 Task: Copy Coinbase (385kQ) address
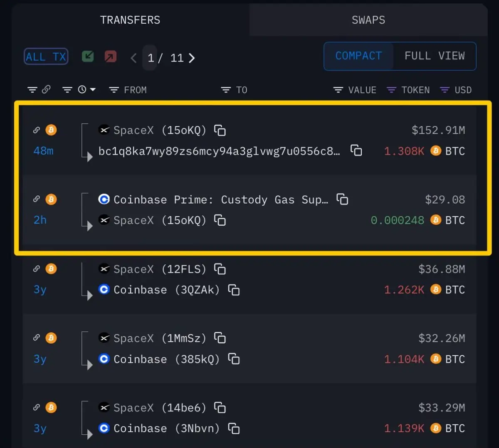[234, 359]
